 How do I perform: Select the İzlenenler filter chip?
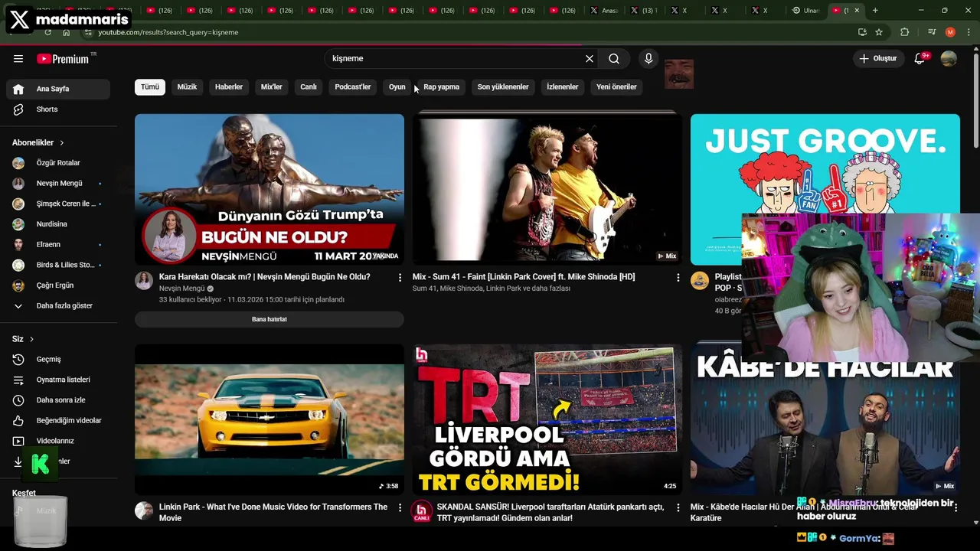pos(563,86)
